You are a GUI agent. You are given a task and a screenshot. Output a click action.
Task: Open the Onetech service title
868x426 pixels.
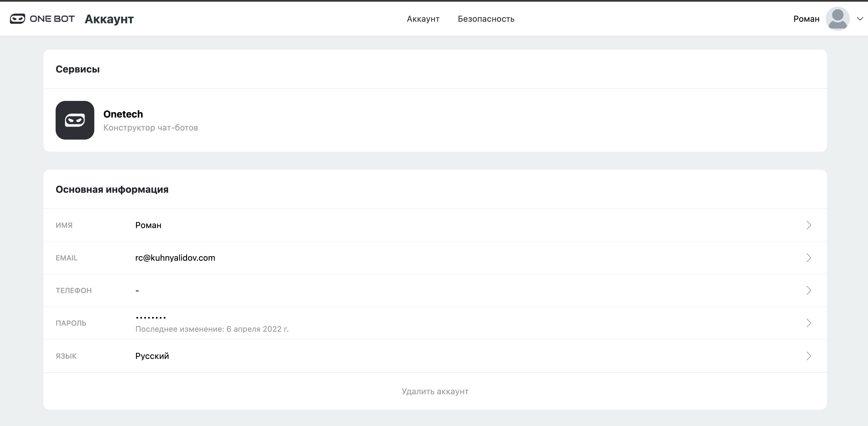123,114
